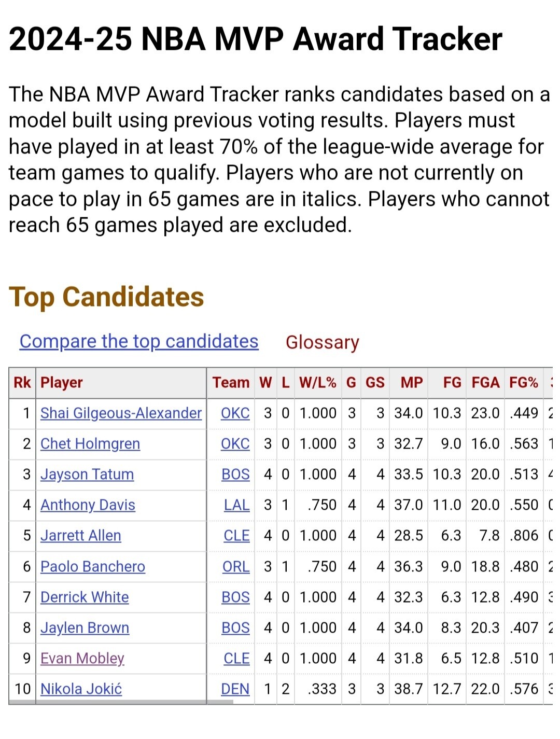The height and width of the screenshot is (739, 560).
Task: Open Jarrett Allen player page
Action: pyautogui.click(x=81, y=535)
